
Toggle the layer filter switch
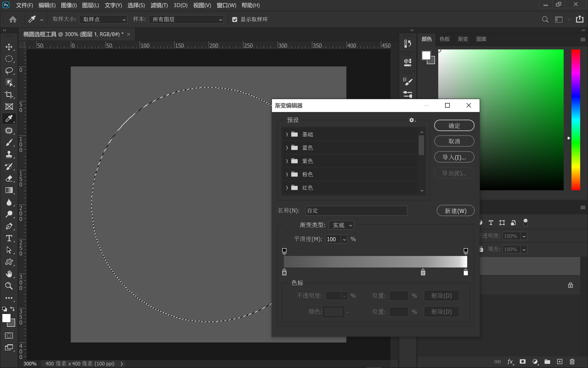tap(525, 223)
